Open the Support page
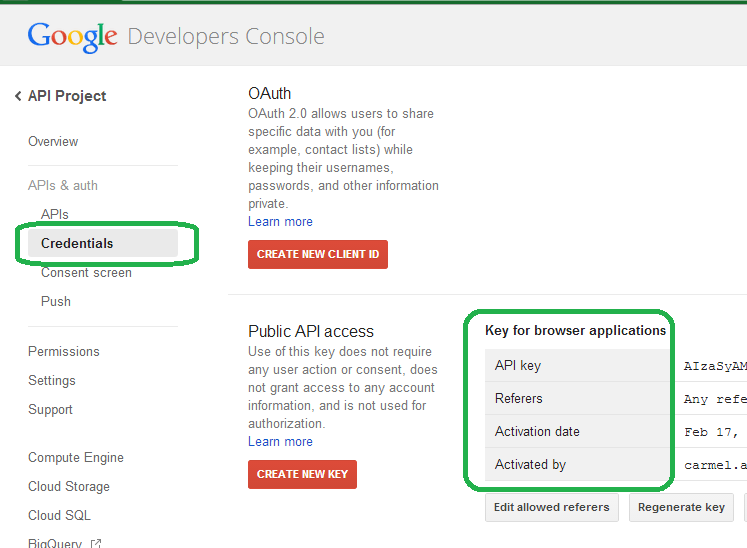This screenshot has height=548, width=747. 50,410
